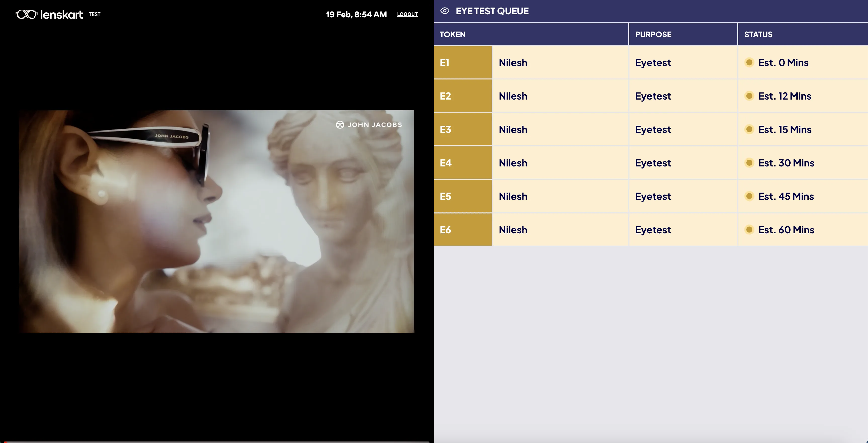Screen dimensions: 868x443
Task: Click the Est. 60 Mins status text
Action: [786, 230]
